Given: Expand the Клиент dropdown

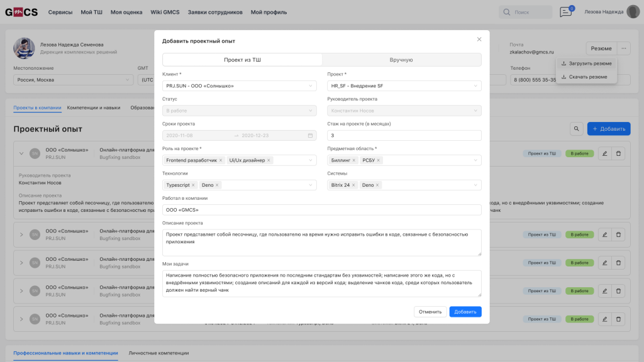Looking at the screenshot, I should coord(311,85).
